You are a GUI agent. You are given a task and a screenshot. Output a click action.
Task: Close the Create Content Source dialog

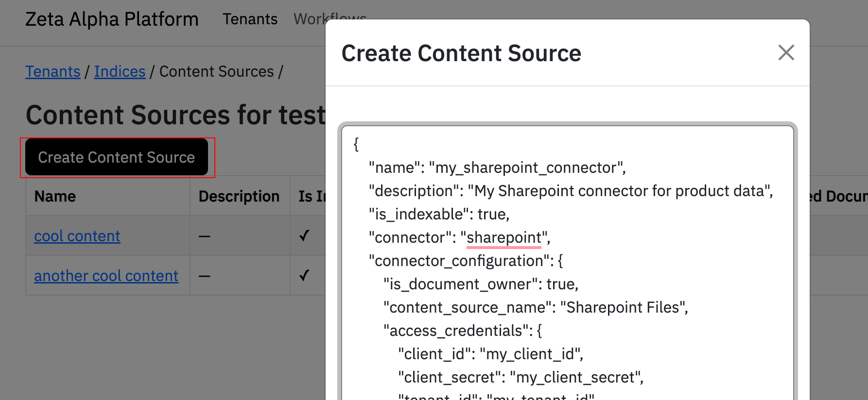coord(786,52)
